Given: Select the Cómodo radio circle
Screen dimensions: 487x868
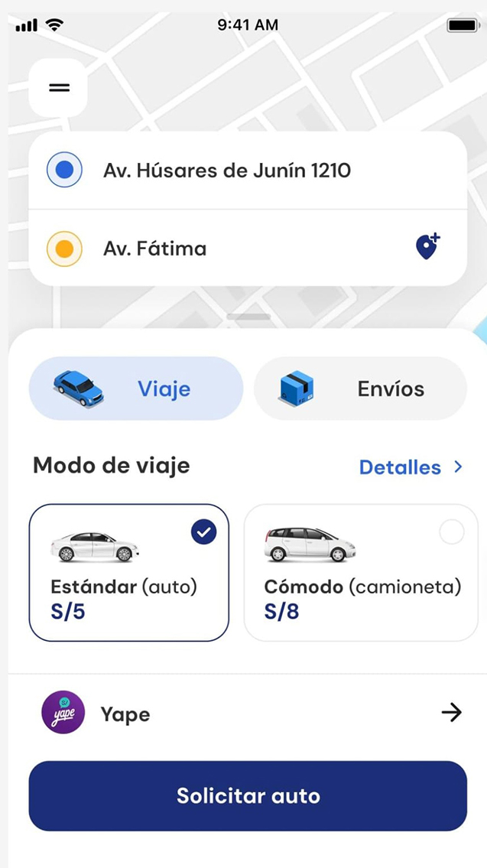Looking at the screenshot, I should click(452, 532).
